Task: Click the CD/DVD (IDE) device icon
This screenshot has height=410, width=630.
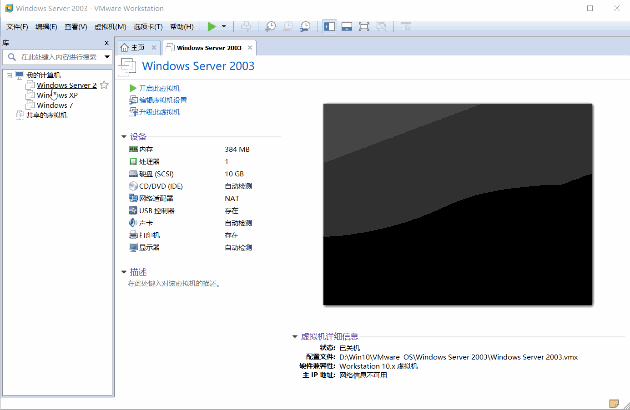Action: pyautogui.click(x=133, y=186)
